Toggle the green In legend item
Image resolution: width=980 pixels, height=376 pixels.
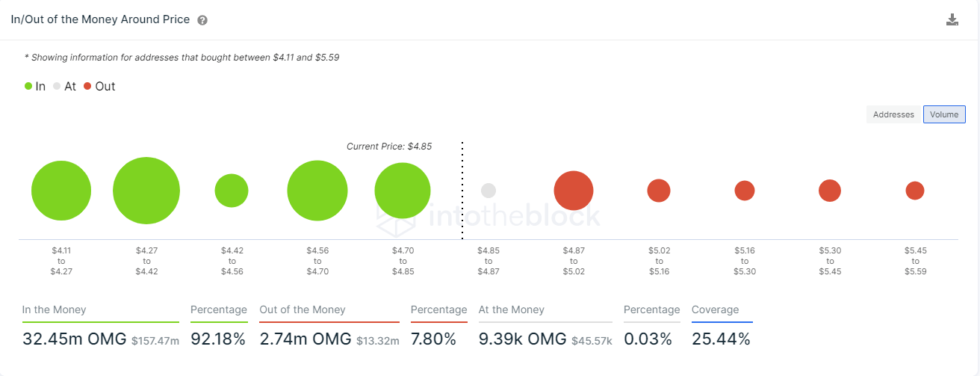34,86
